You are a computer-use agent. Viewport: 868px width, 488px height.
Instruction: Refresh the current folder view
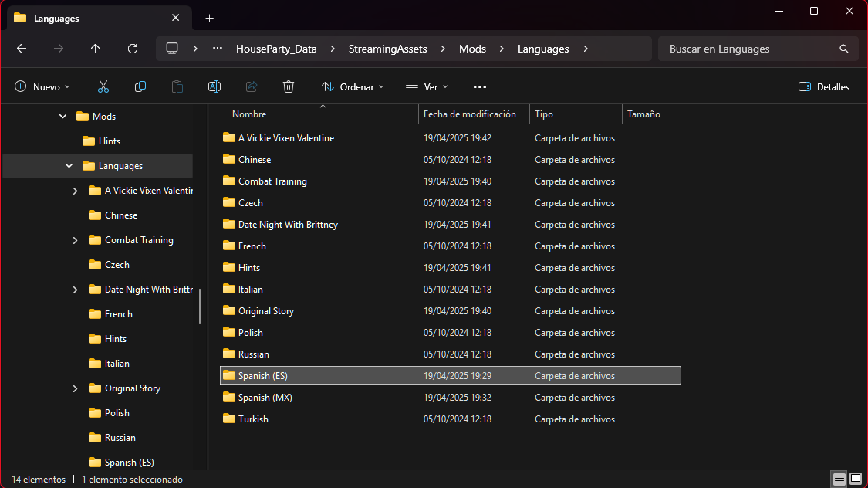click(133, 49)
